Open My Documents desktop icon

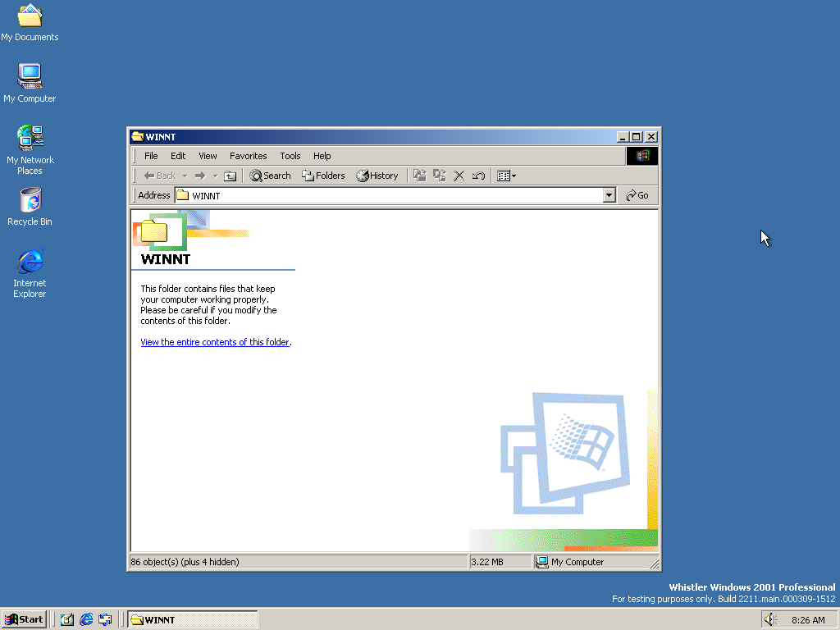30,22
